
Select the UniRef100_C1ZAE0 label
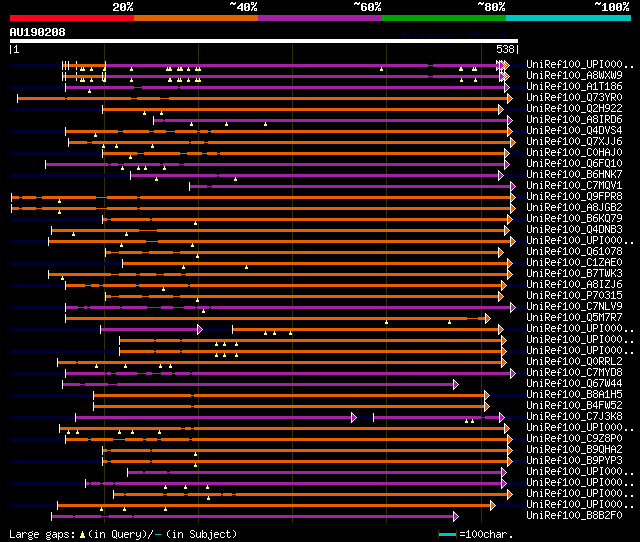pos(574,262)
